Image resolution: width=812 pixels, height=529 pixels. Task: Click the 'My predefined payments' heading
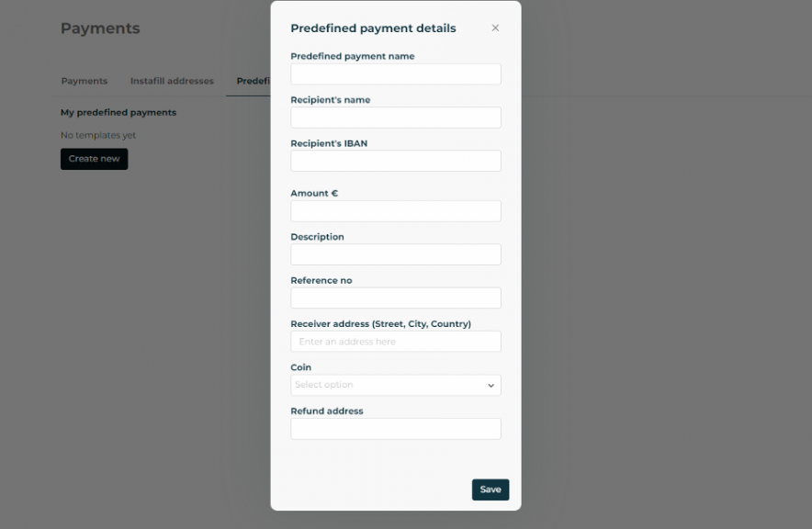[118, 112]
